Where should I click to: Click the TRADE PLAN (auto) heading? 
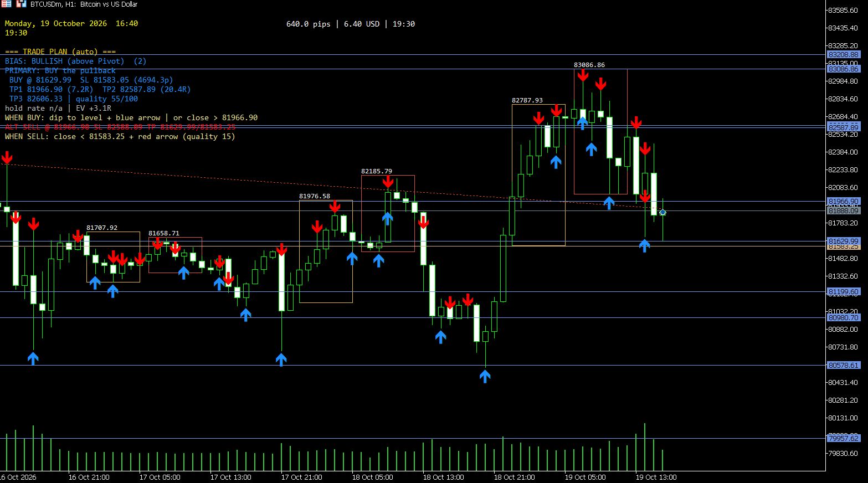click(x=60, y=52)
